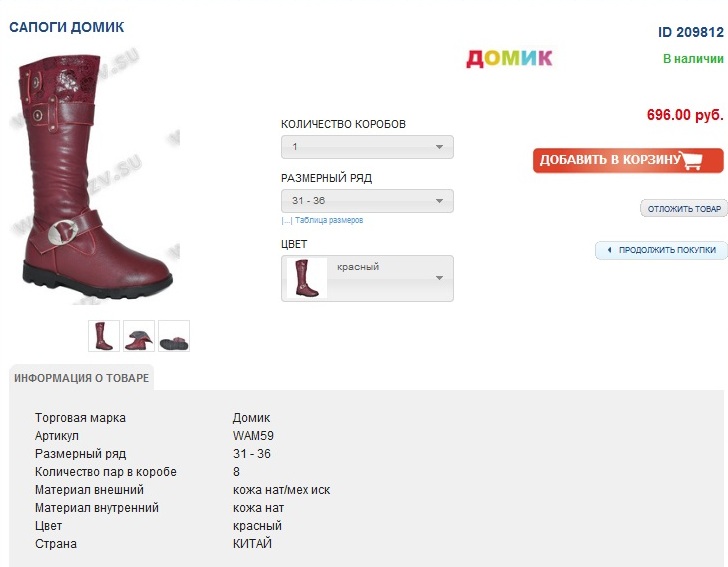Open the Количество коробов dropdown
728x567 pixels.
pyautogui.click(x=367, y=147)
